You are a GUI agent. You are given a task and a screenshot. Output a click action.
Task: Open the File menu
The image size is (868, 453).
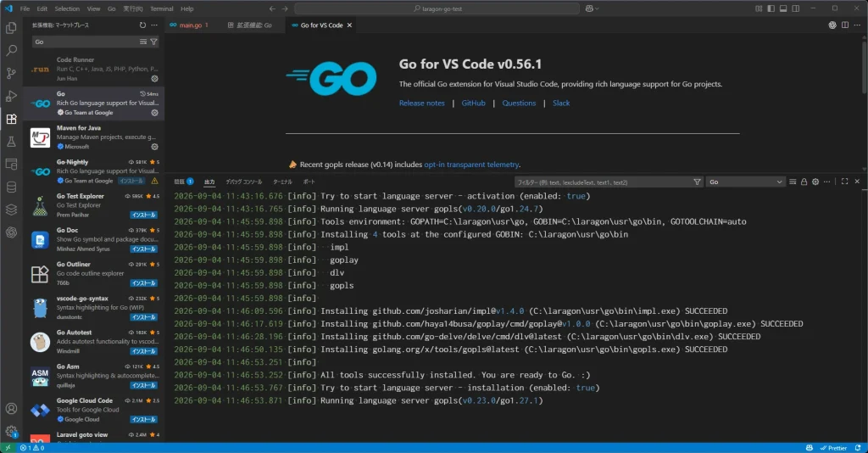coord(25,8)
